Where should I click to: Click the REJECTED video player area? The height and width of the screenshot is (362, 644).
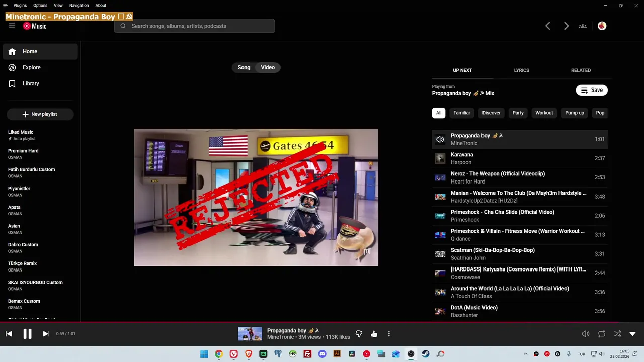tap(256, 197)
